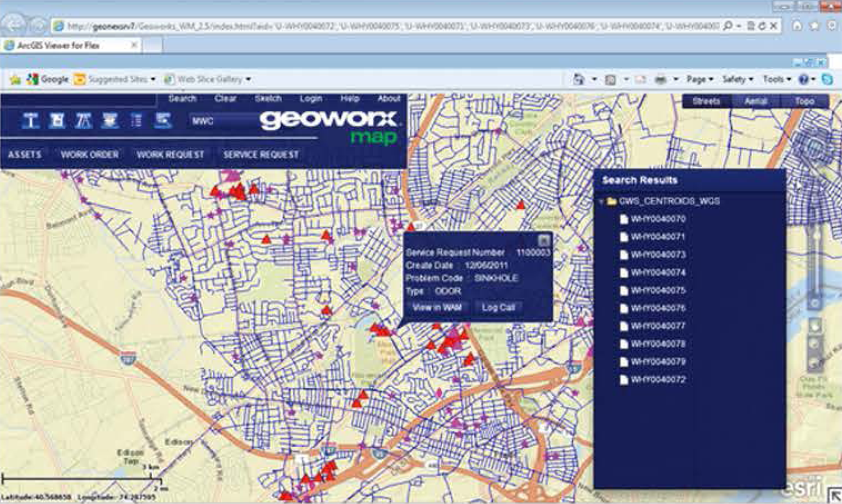Click the Suggested Sites favorite

(x=111, y=79)
